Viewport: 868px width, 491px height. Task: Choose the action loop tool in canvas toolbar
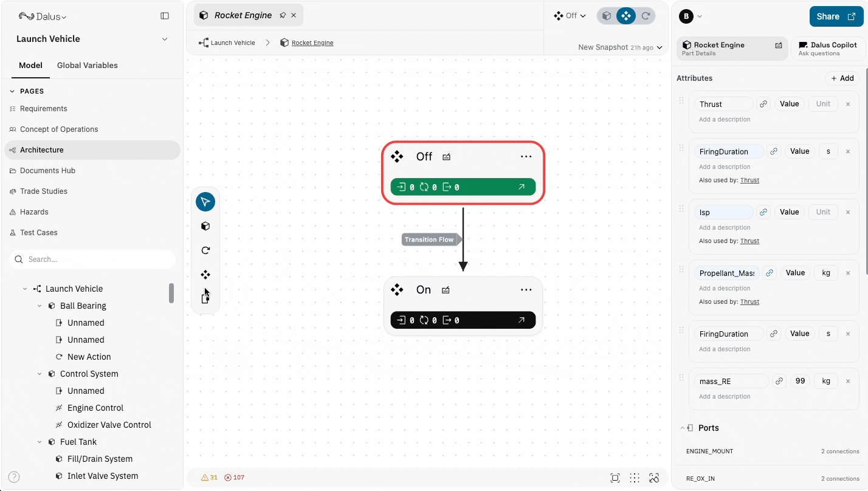(205, 250)
